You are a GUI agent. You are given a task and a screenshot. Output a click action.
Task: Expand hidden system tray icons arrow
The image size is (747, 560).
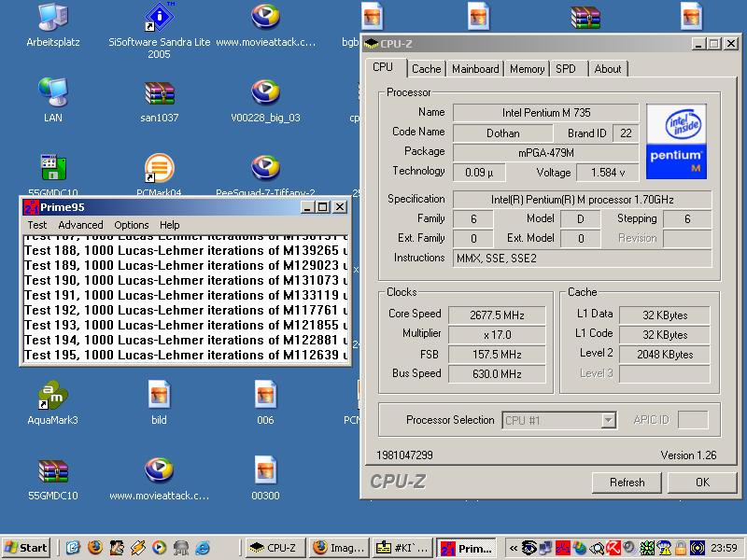tap(514, 548)
